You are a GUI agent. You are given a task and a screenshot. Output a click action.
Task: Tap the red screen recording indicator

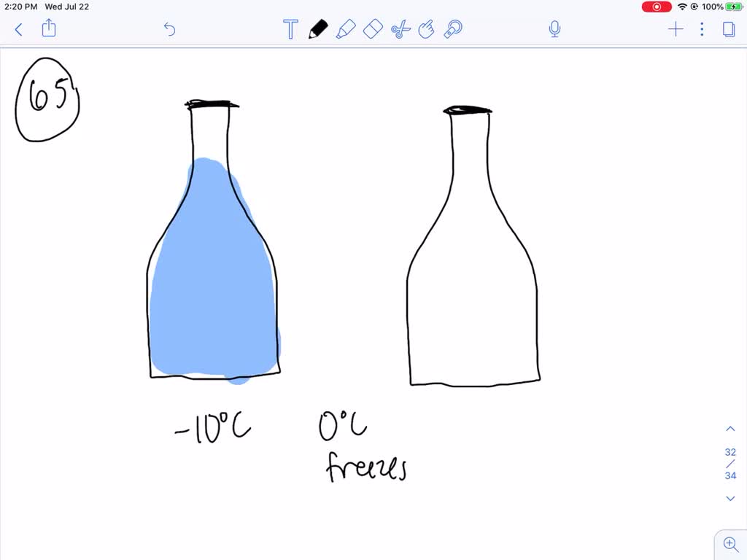(656, 7)
